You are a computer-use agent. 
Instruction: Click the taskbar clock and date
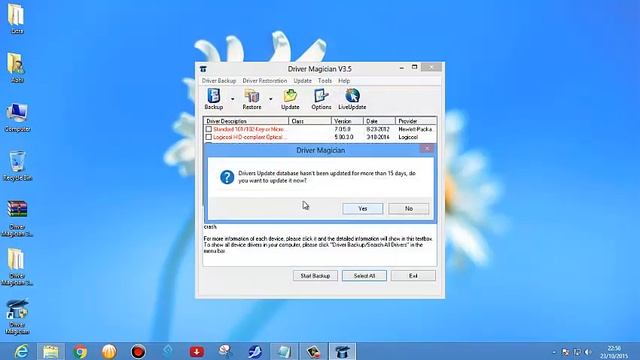tap(614, 352)
